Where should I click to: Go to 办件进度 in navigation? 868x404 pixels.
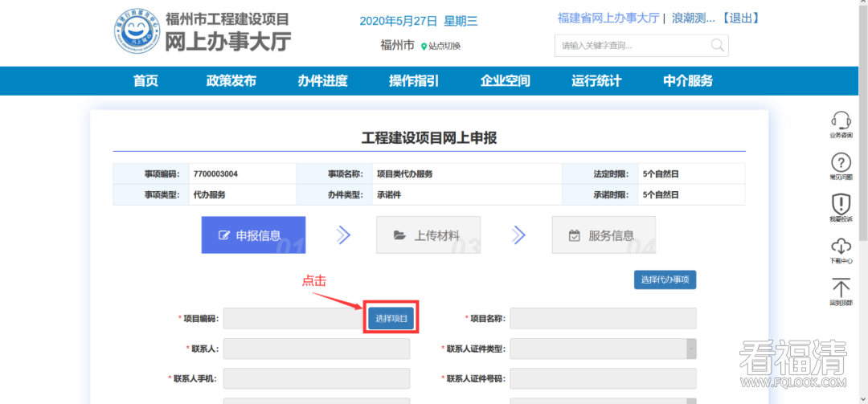pos(322,80)
